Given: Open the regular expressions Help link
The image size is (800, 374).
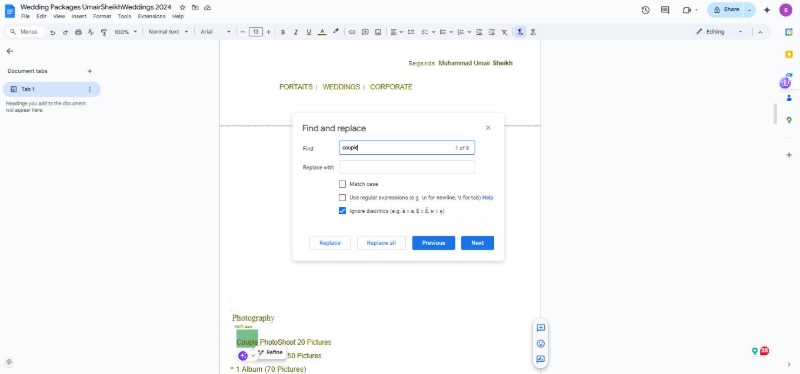Looking at the screenshot, I should [x=488, y=197].
